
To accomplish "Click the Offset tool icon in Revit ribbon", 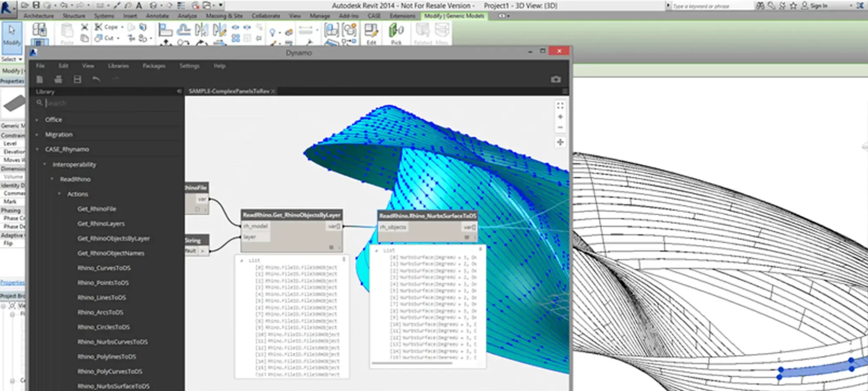I will click(x=184, y=30).
